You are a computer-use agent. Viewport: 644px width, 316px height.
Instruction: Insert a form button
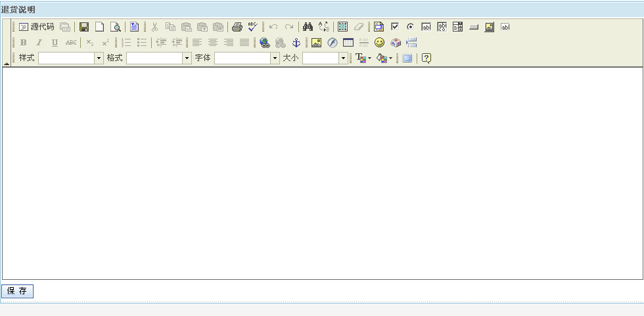(x=474, y=27)
